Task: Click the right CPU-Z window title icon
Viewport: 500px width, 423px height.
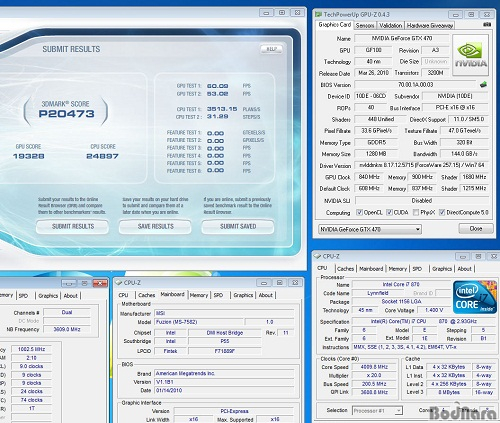Action: [317, 256]
